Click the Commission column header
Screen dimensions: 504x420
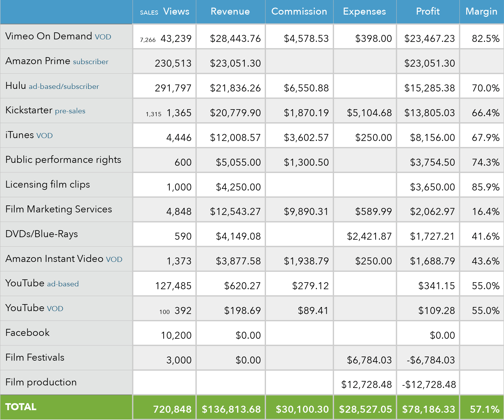[299, 12]
